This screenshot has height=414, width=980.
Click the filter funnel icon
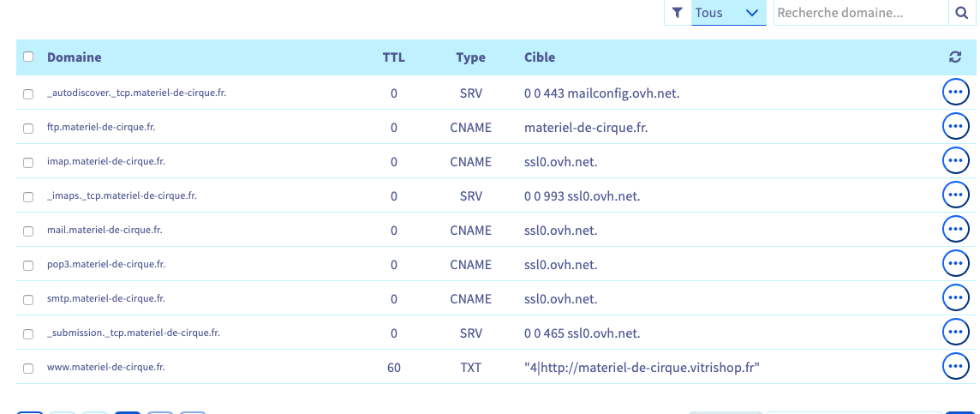(x=677, y=13)
